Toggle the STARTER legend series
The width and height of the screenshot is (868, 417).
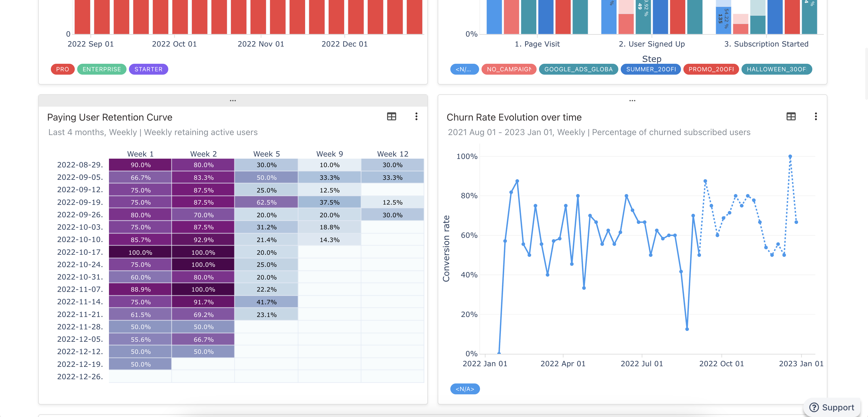click(x=148, y=69)
